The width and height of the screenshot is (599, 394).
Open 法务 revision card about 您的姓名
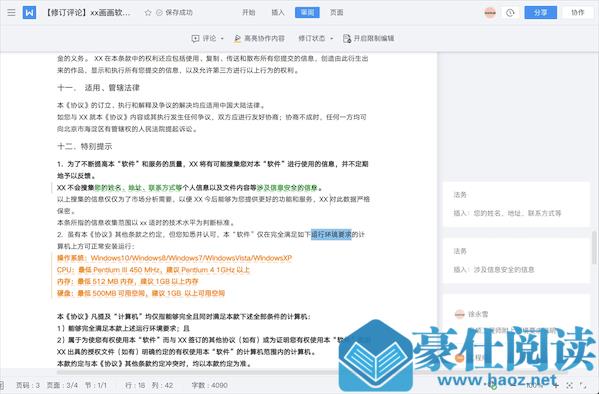tap(516, 204)
